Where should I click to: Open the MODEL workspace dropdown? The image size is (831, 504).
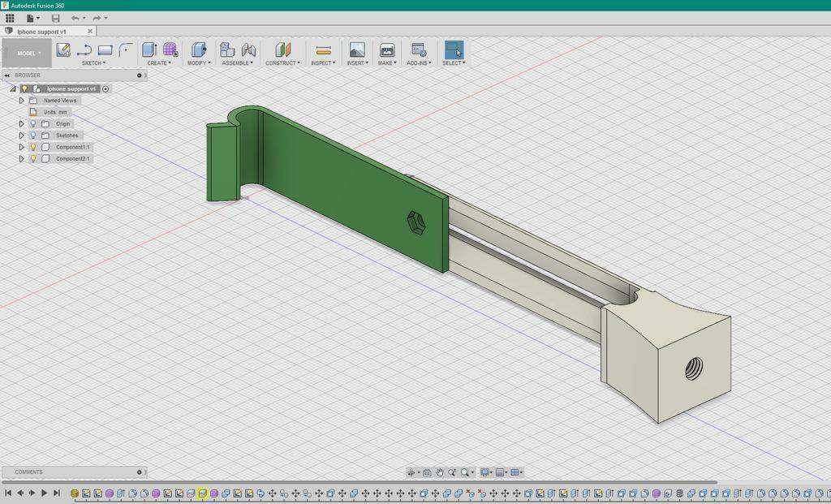pyautogui.click(x=27, y=53)
